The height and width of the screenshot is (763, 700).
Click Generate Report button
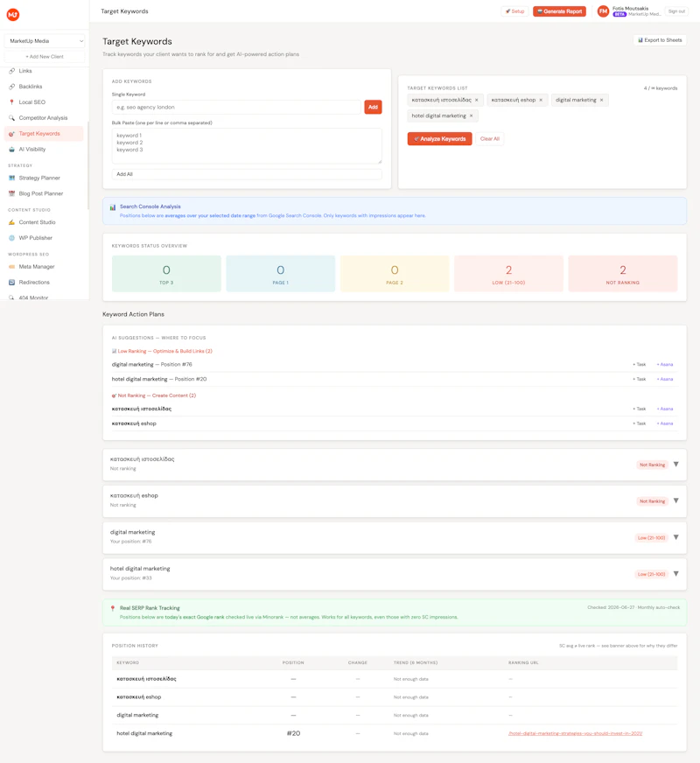tap(559, 11)
